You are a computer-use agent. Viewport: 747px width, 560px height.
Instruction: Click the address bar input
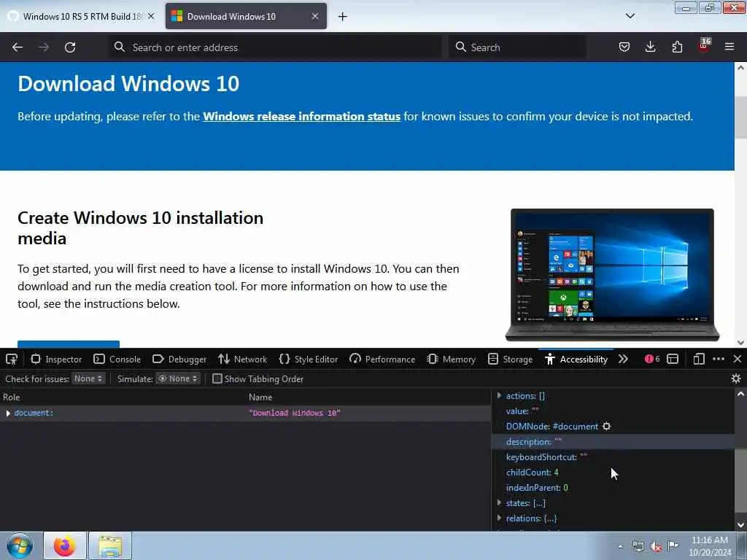275,47
